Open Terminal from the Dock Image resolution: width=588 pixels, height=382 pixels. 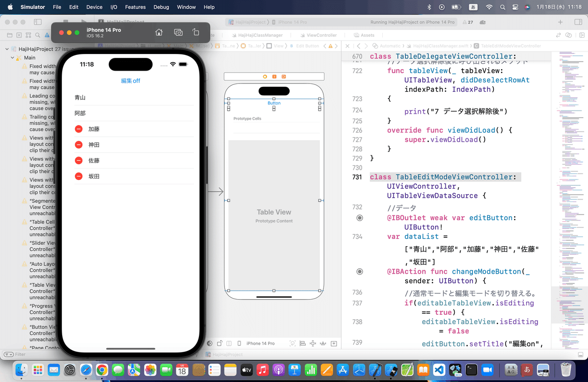[x=471, y=369]
